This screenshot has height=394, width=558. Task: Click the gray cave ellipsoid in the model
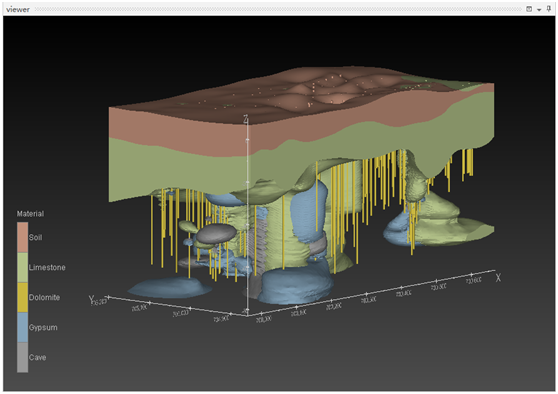pos(216,233)
